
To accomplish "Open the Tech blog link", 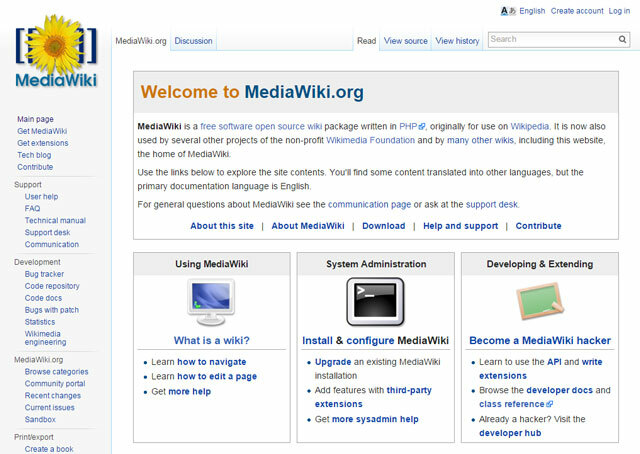I will pos(34,155).
